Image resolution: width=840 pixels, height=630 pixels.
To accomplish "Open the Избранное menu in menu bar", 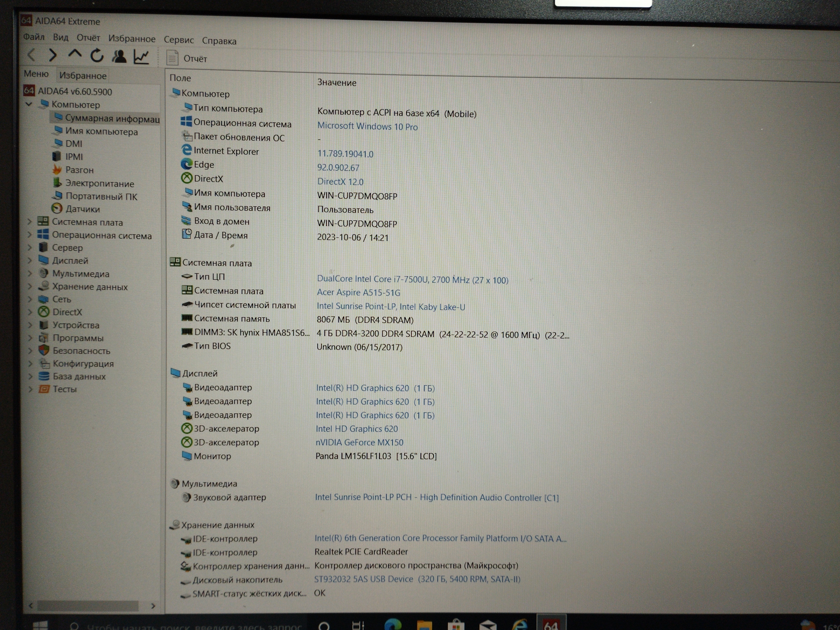I will click(x=132, y=38).
